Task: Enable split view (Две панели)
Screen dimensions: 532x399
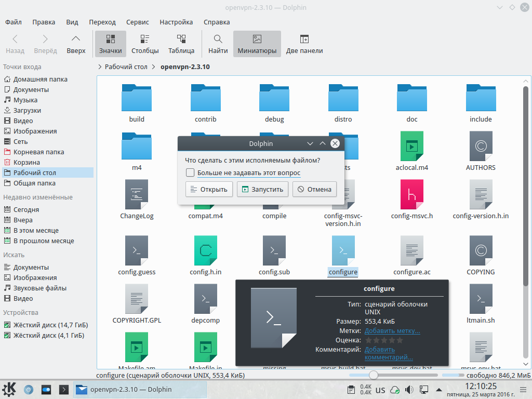Action: [x=304, y=44]
